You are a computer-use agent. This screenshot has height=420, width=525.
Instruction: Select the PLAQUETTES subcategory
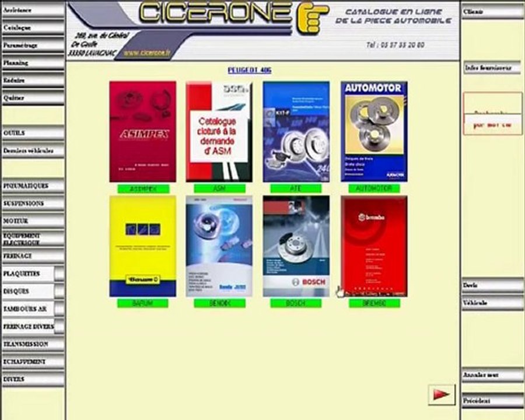28,274
